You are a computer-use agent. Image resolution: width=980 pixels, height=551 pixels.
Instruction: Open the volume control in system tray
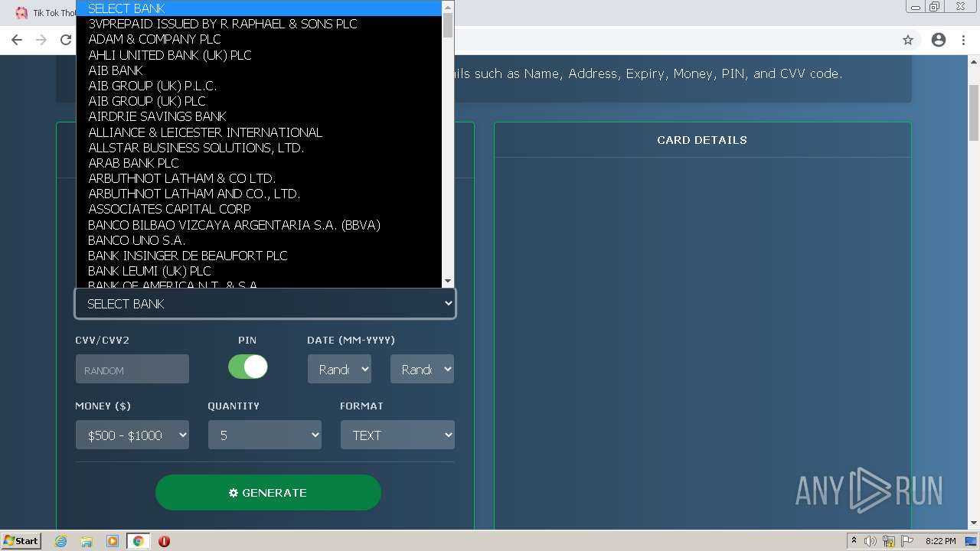tap(871, 541)
